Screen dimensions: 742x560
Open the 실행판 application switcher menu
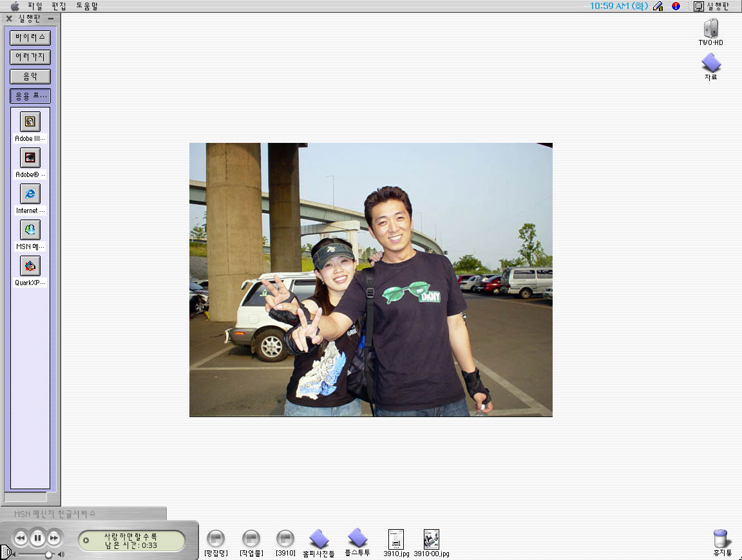(712, 6)
